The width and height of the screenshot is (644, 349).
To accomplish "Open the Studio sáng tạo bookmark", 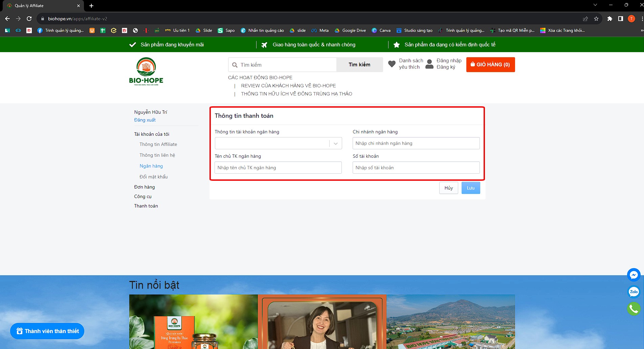I will tap(415, 30).
